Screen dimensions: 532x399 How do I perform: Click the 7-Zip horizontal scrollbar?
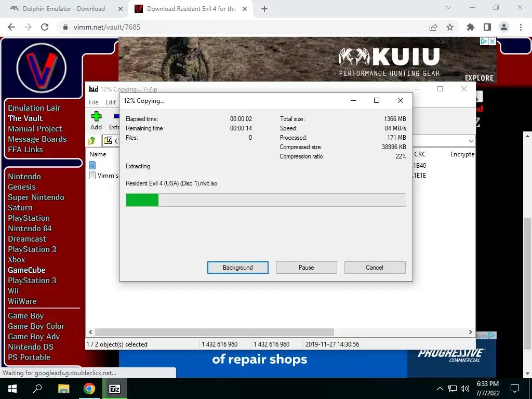215,332
